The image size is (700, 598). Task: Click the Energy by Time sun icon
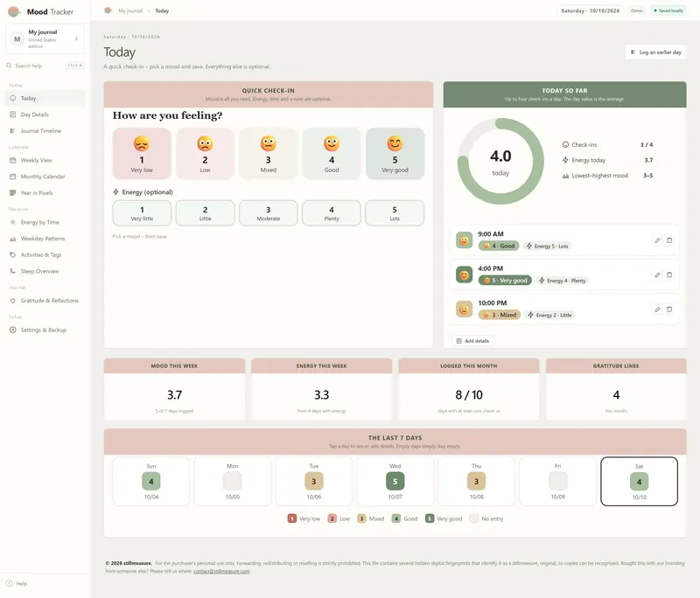click(x=12, y=222)
